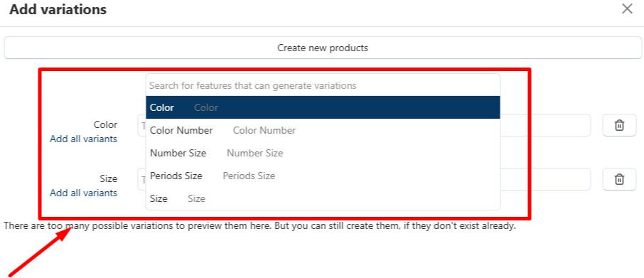Choose Color Number from the feature list

323,131
